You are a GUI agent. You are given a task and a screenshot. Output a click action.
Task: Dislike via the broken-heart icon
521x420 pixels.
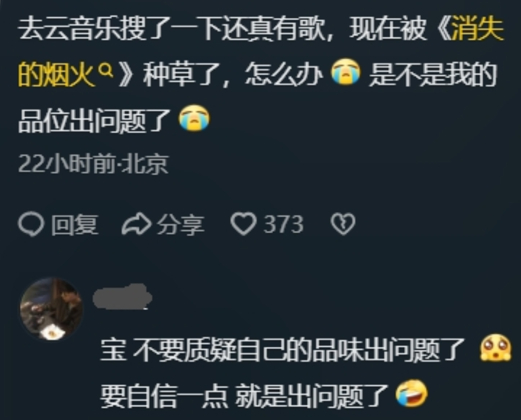point(343,224)
